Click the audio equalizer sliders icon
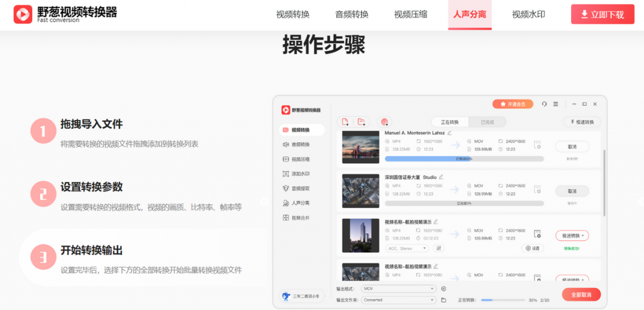The width and height of the screenshot is (644, 310). pos(438,248)
